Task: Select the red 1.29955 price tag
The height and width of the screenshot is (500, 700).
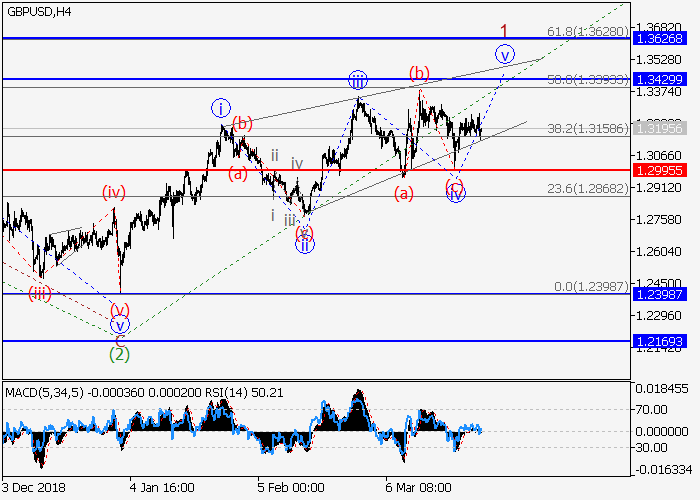Action: [x=664, y=170]
